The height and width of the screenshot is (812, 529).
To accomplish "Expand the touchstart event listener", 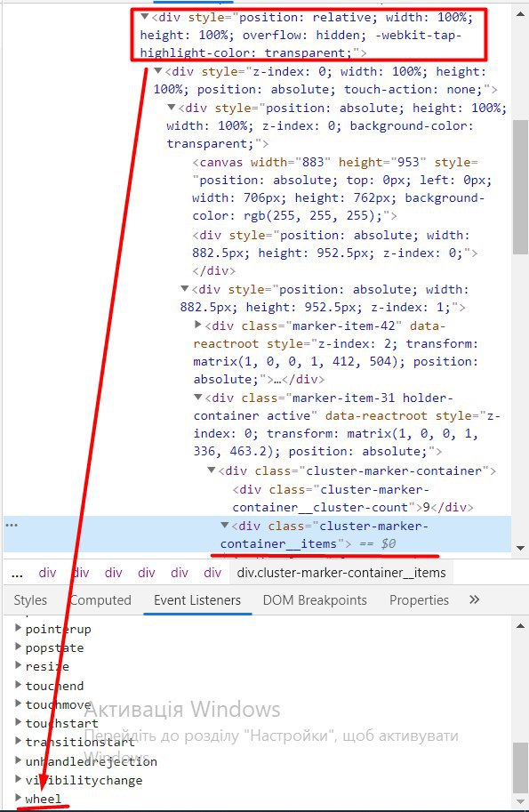I will click(x=18, y=722).
